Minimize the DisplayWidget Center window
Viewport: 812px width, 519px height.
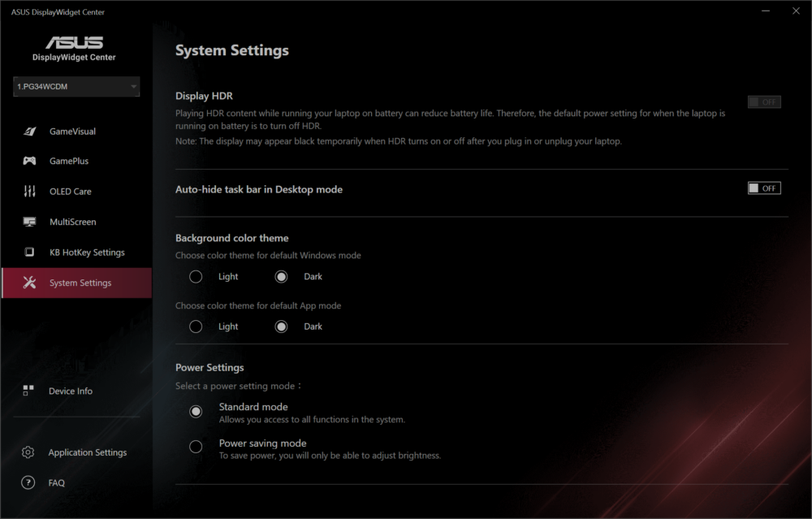[x=765, y=11]
